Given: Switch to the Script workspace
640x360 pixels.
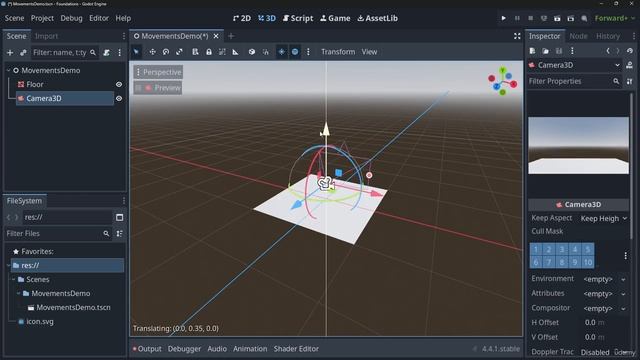Looking at the screenshot, I should coord(298,18).
